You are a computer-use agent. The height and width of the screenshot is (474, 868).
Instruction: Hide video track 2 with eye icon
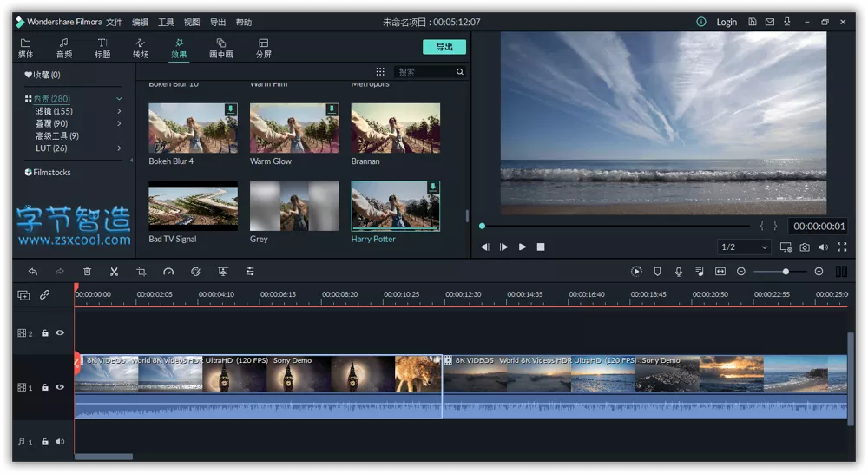click(60, 333)
